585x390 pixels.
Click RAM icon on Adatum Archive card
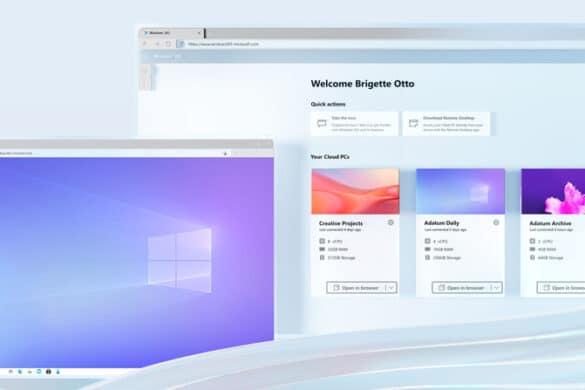click(x=532, y=249)
